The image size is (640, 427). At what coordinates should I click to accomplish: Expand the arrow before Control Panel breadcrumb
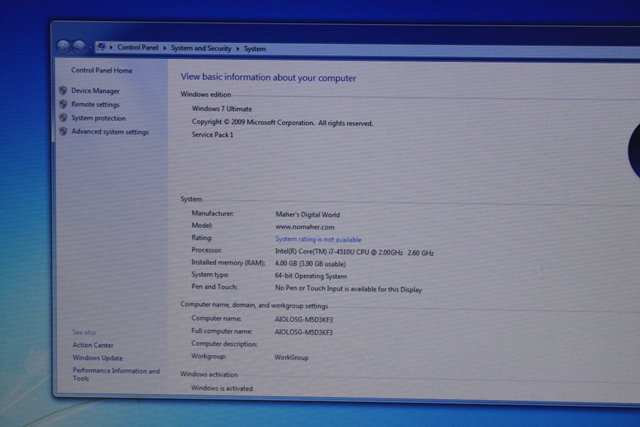111,48
